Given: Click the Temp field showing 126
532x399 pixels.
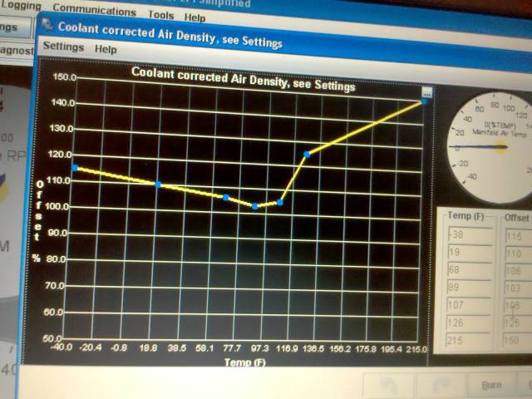Looking at the screenshot, I should (468, 323).
